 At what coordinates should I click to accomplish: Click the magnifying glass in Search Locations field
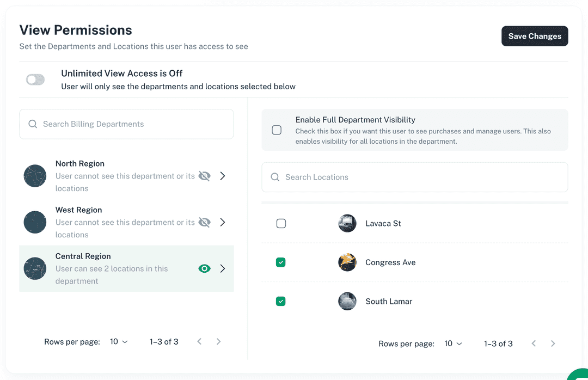coord(275,177)
